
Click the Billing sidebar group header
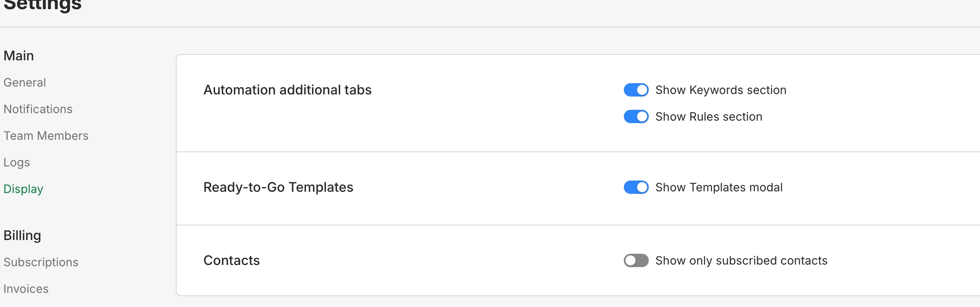click(x=22, y=235)
